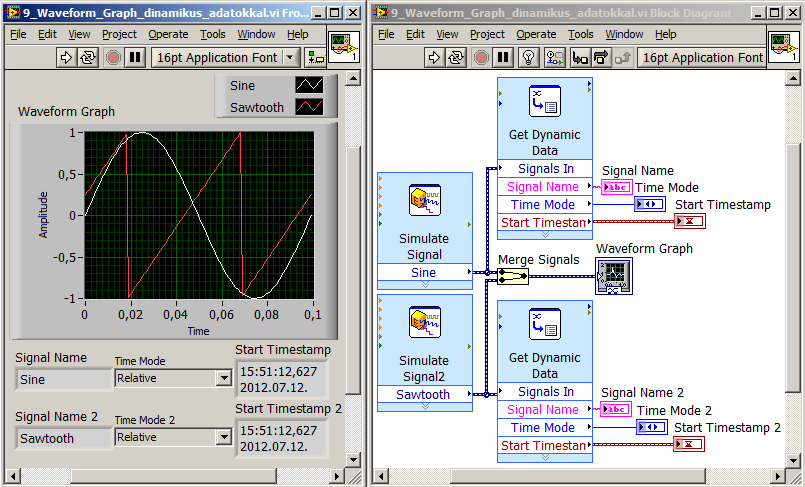The width and height of the screenshot is (805, 487).
Task: Click Step Over button in Block Diagram
Action: [601, 57]
